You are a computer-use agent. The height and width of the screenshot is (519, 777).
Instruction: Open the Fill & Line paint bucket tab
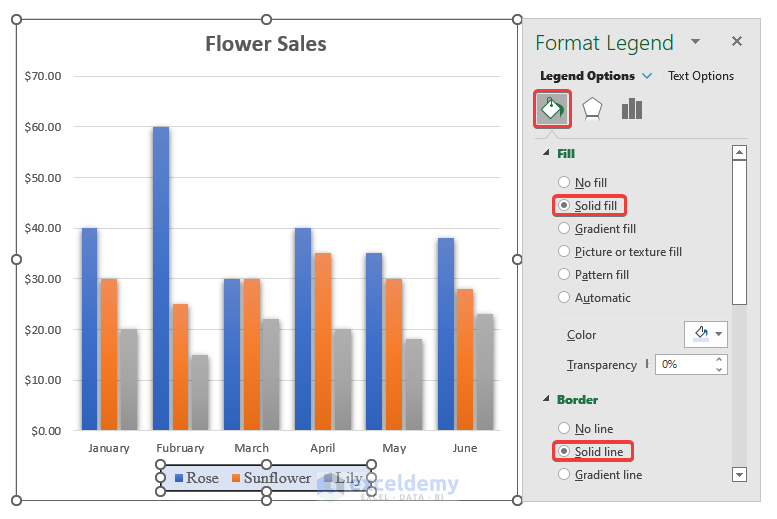[x=552, y=109]
